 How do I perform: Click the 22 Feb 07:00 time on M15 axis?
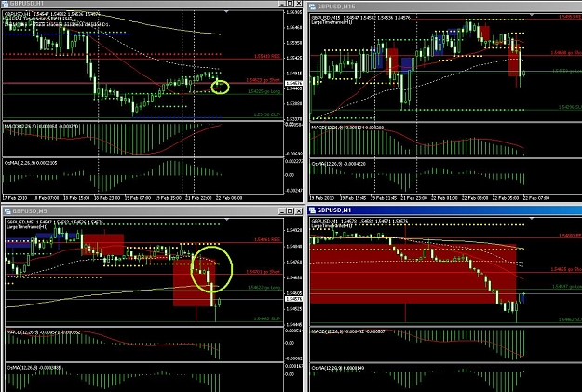[536, 198]
